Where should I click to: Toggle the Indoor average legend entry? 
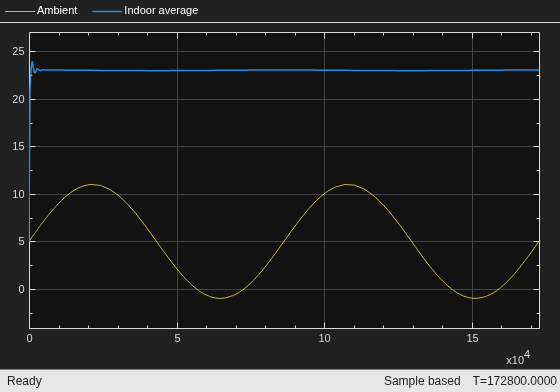point(145,10)
